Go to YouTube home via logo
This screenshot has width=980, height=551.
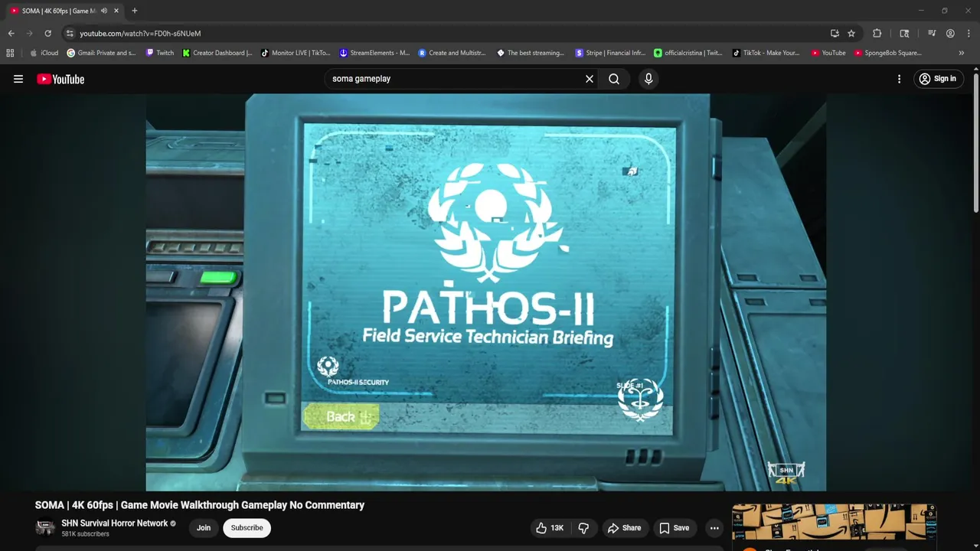pyautogui.click(x=60, y=79)
